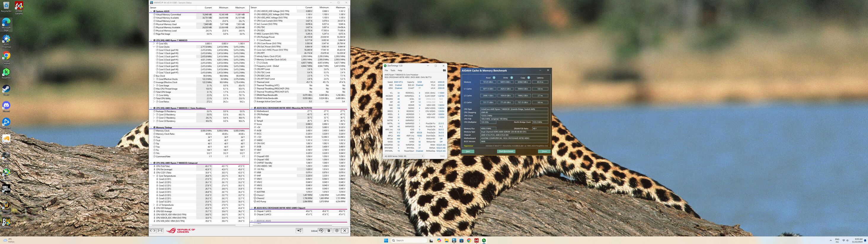Collapse Core Temperatures tree row

point(154,176)
